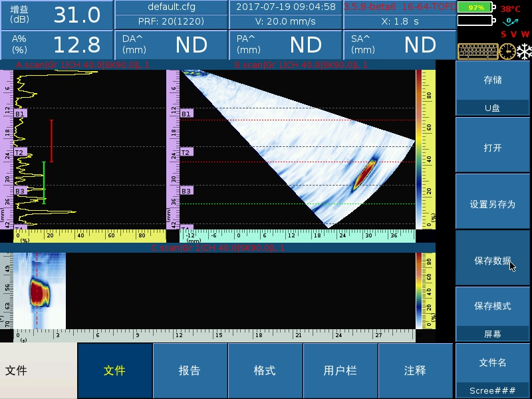Click the 38°C temperature indicator
532x399 pixels.
pyautogui.click(x=511, y=9)
